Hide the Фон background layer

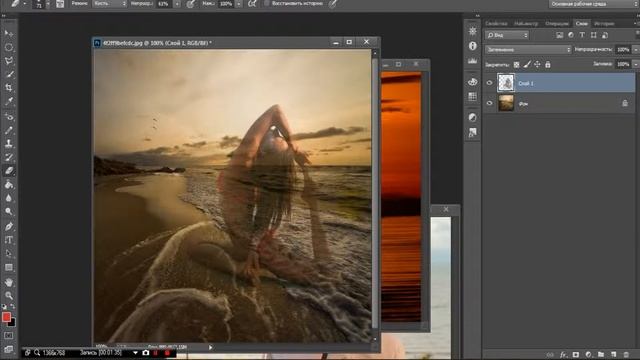click(489, 103)
